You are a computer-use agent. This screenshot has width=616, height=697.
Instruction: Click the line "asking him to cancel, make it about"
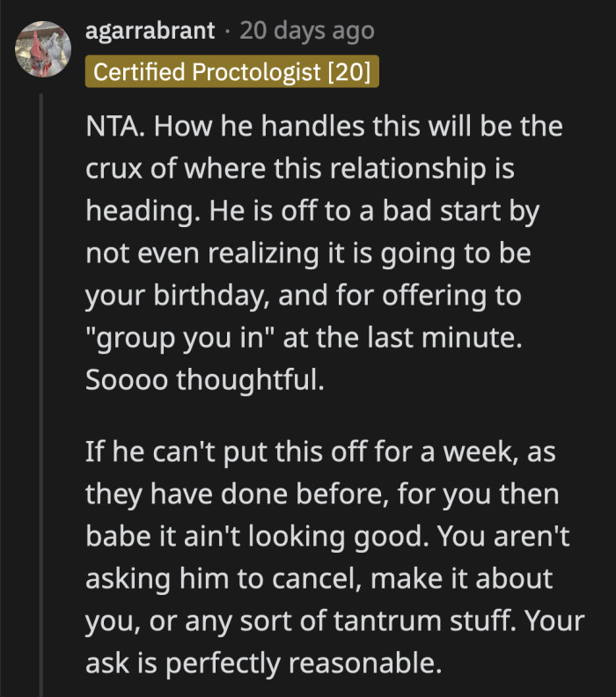tap(319, 578)
